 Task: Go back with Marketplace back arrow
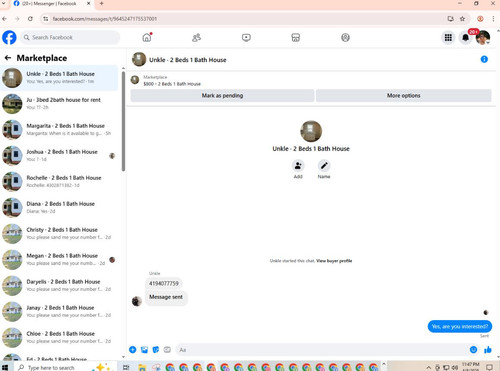click(8, 58)
